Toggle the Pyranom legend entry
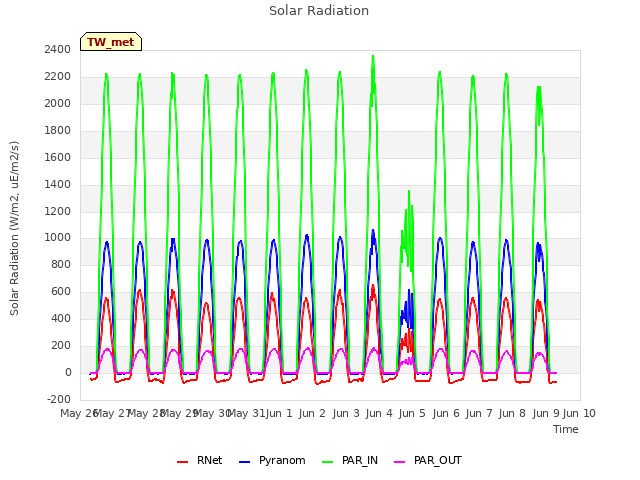The height and width of the screenshot is (480, 640). [272, 460]
